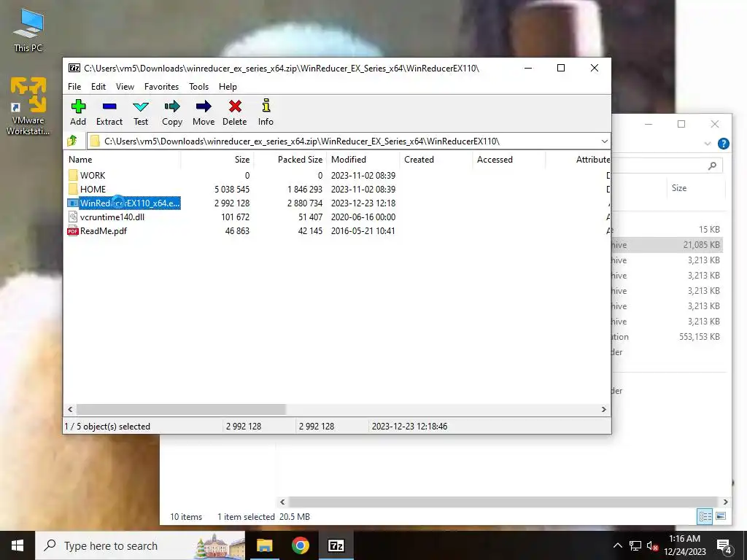Select the HOME folder name
Viewport: 747px width, 560px height.
(93, 190)
